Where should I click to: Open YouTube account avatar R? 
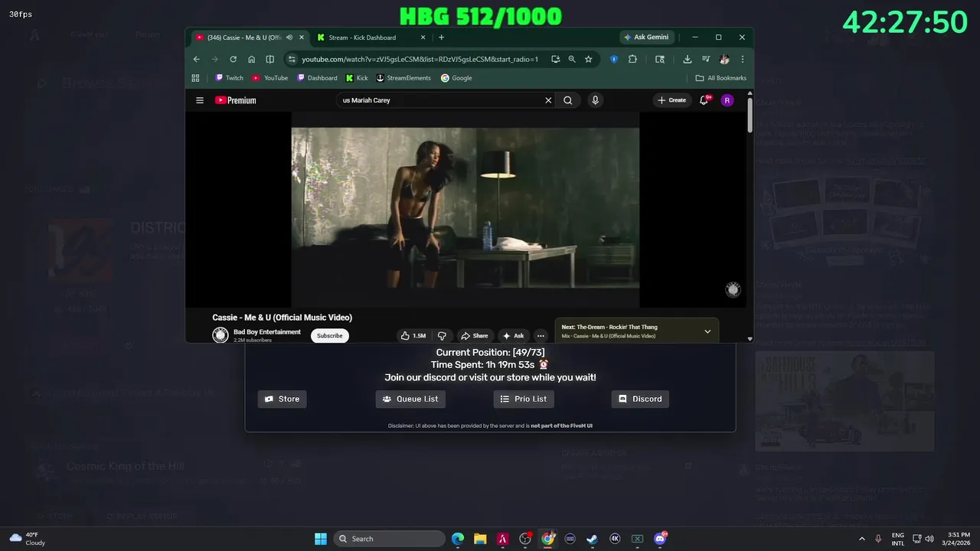[727, 100]
